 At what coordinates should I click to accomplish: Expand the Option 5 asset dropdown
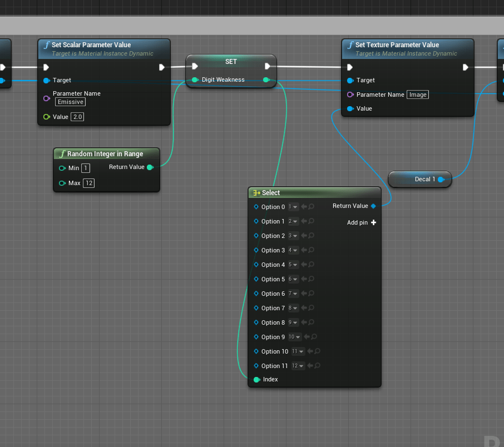pos(293,279)
